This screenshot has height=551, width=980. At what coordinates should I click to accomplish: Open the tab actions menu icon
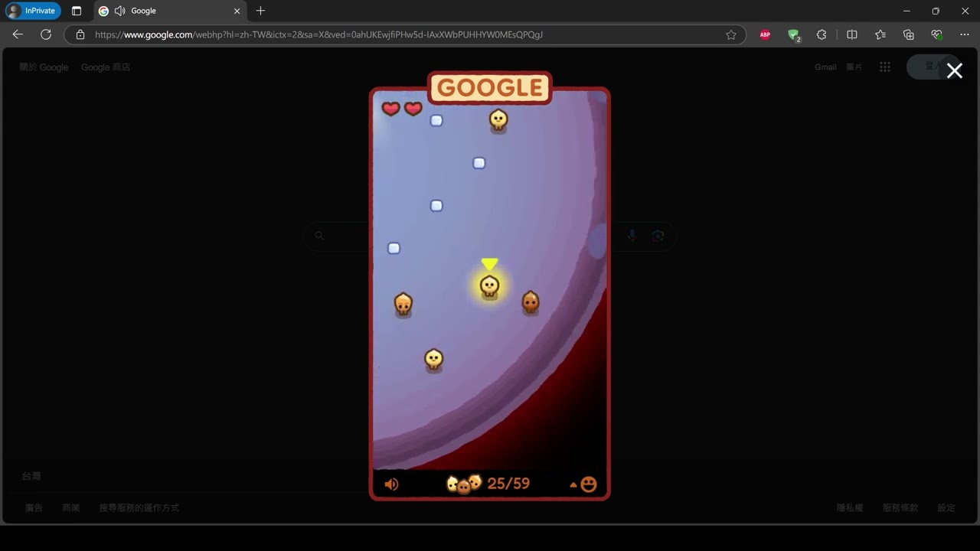tap(76, 11)
